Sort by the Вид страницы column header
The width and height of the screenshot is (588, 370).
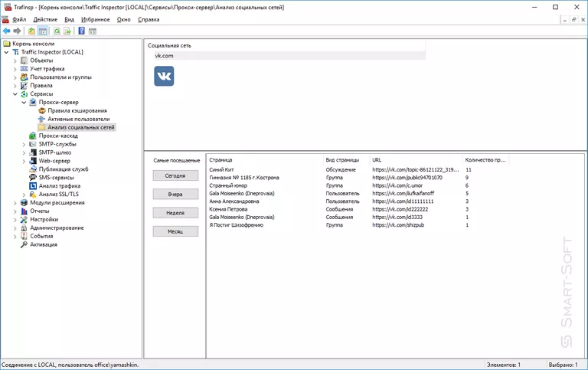coord(346,160)
